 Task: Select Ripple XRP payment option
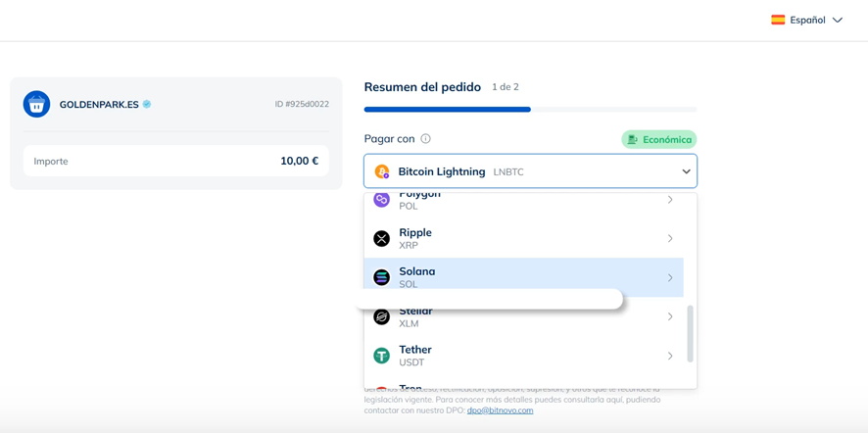coord(524,238)
